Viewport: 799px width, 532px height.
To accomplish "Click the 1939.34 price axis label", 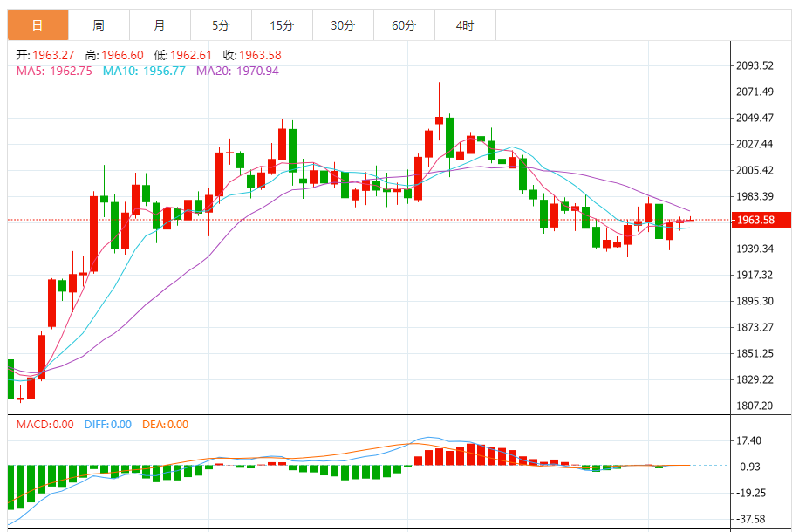I will click(x=755, y=249).
